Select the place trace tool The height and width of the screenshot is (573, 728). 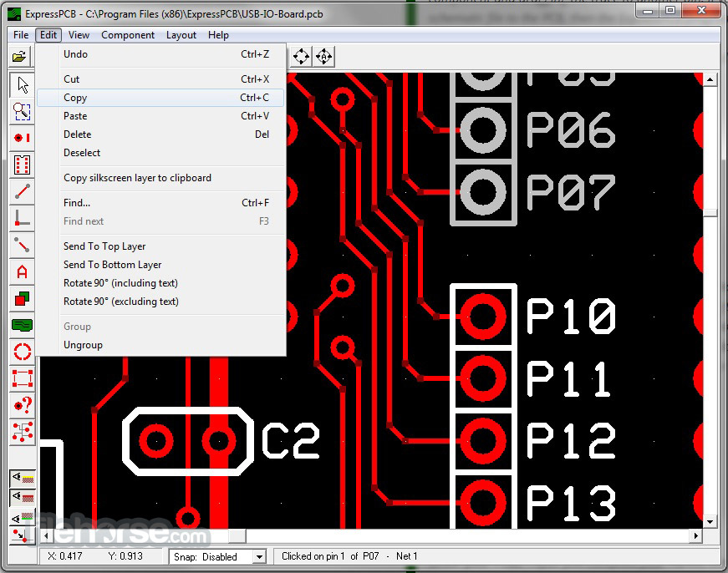[x=21, y=191]
